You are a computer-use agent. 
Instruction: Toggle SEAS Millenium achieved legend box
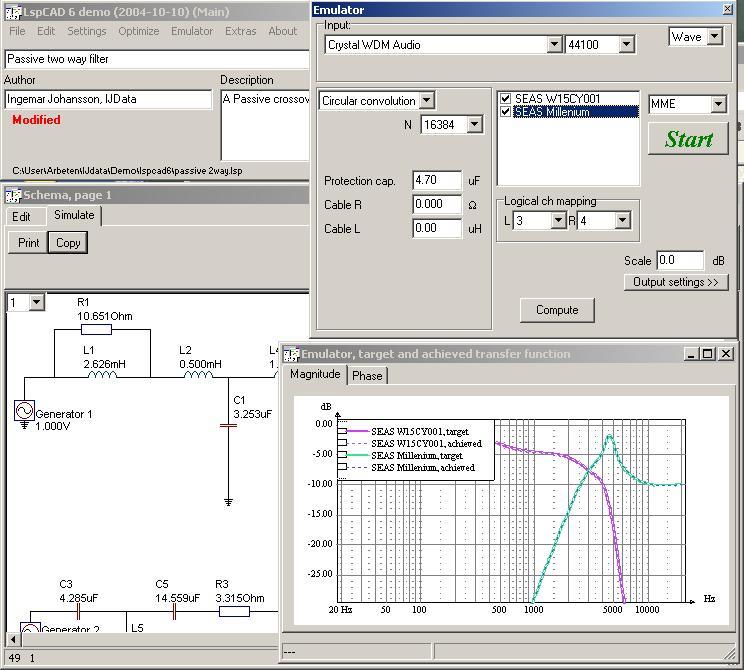click(x=342, y=467)
